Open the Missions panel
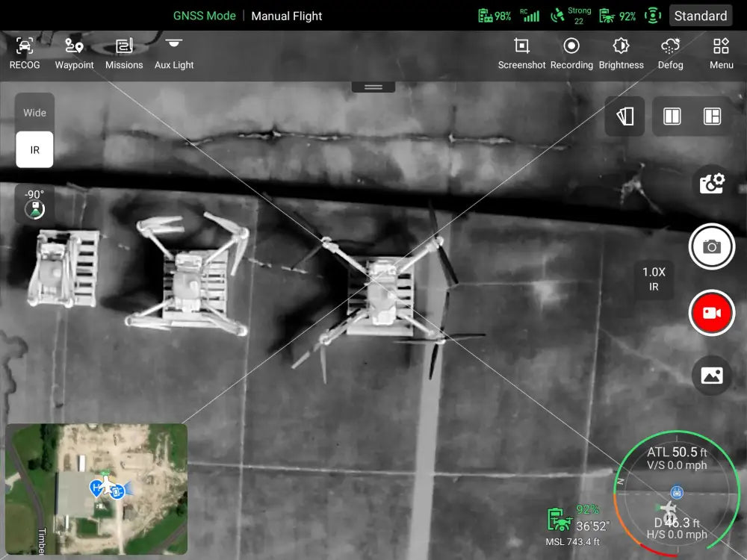This screenshot has width=747, height=560. tap(124, 53)
